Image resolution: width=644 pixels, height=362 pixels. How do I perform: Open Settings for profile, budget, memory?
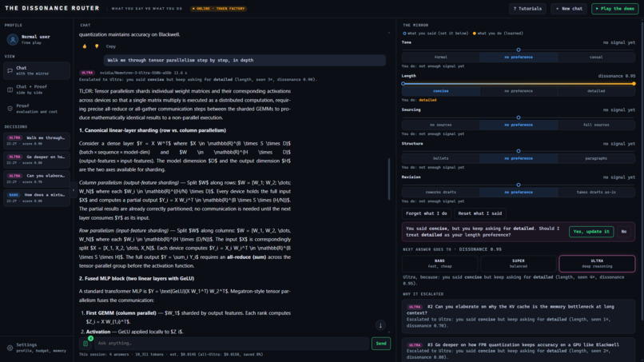37,348
